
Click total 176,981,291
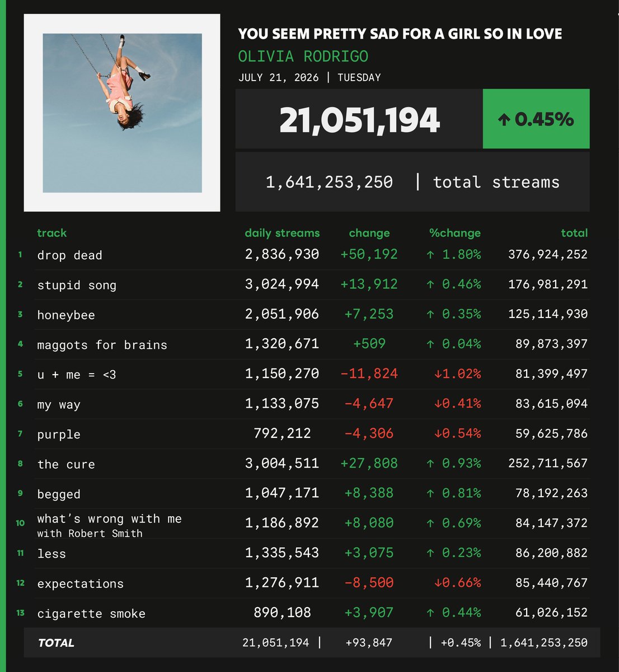pyautogui.click(x=548, y=284)
